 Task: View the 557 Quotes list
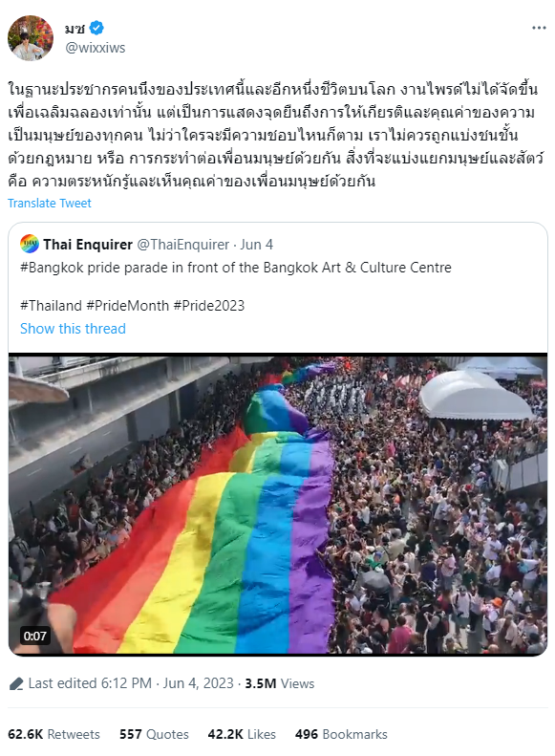tap(154, 734)
